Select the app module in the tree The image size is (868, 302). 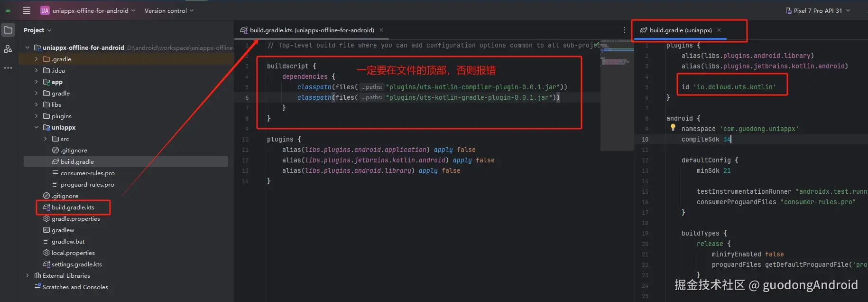pyautogui.click(x=57, y=82)
